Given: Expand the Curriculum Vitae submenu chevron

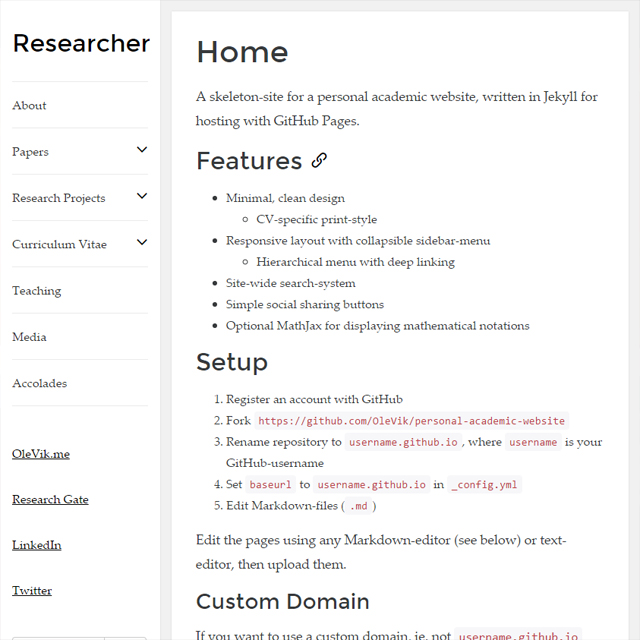Looking at the screenshot, I should tap(142, 242).
